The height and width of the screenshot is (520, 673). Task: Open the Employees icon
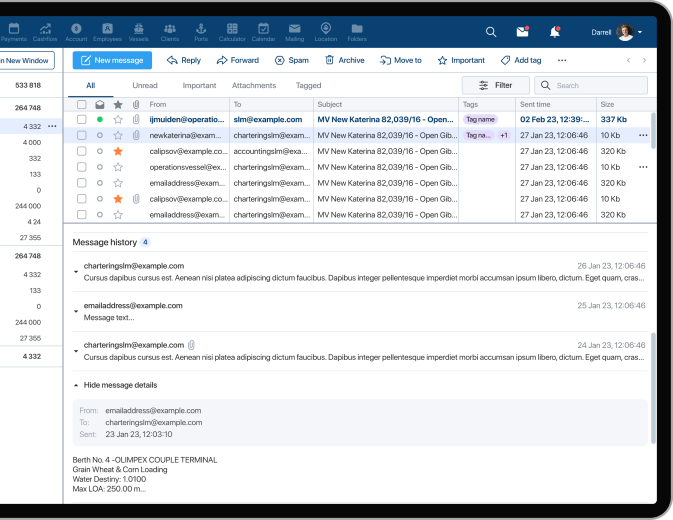107,29
